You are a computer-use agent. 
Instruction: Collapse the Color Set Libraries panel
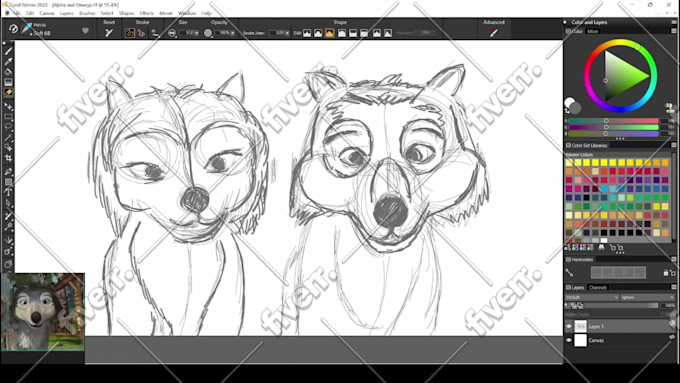click(568, 145)
